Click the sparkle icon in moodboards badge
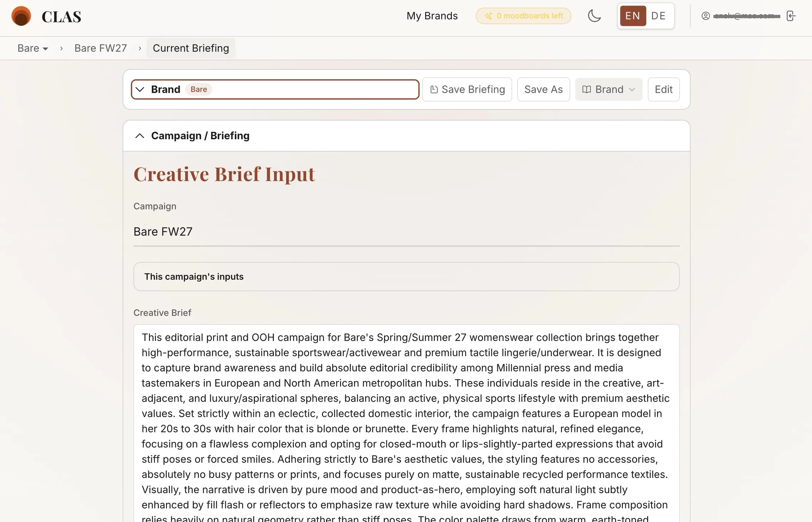Screen dimensions: 812x522 coord(489,16)
